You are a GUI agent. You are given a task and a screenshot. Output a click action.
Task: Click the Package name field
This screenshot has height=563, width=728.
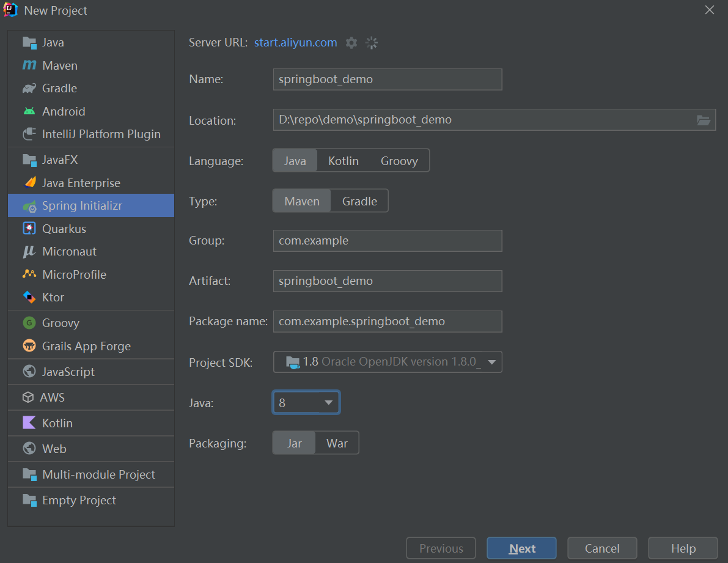point(388,322)
